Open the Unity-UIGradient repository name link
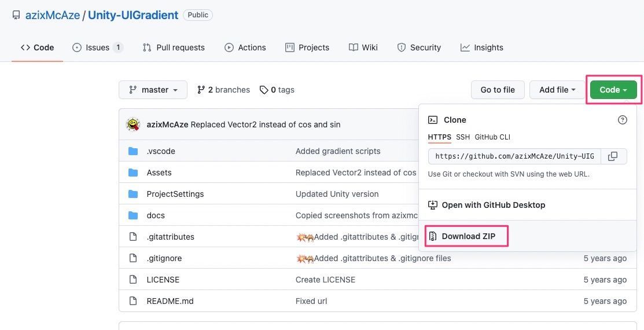Screen dimensions: 644x330 133,15
